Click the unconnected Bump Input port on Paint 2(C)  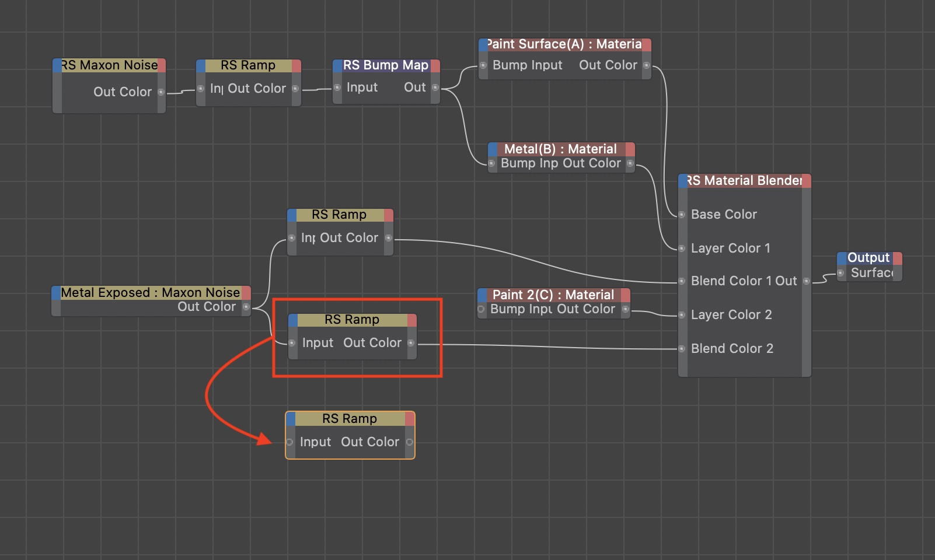(482, 309)
